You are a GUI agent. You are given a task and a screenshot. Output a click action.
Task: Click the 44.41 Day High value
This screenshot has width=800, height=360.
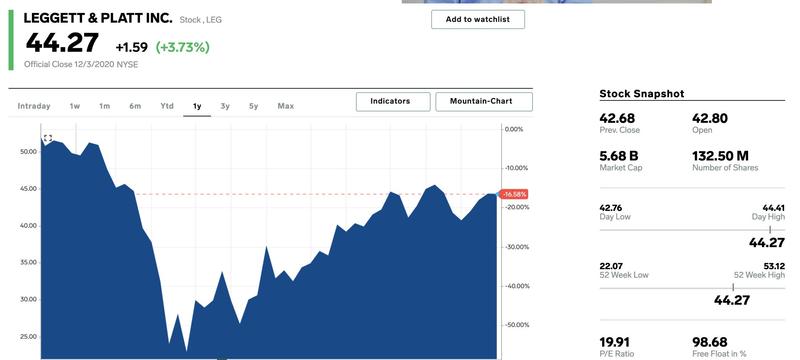pyautogui.click(x=773, y=208)
